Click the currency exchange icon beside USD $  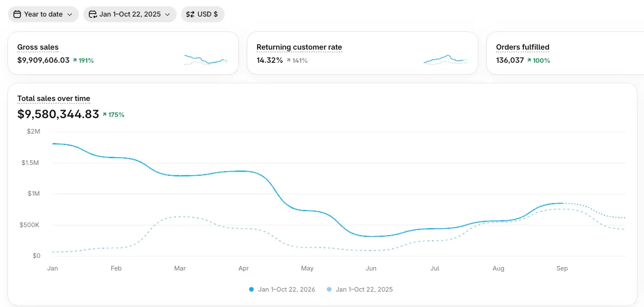pos(190,14)
